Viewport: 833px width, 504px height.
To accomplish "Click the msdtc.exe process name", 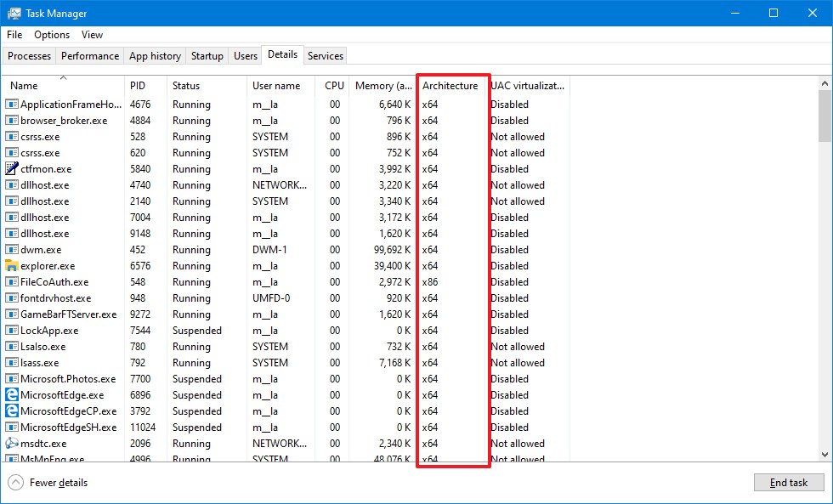I will click(x=43, y=444).
